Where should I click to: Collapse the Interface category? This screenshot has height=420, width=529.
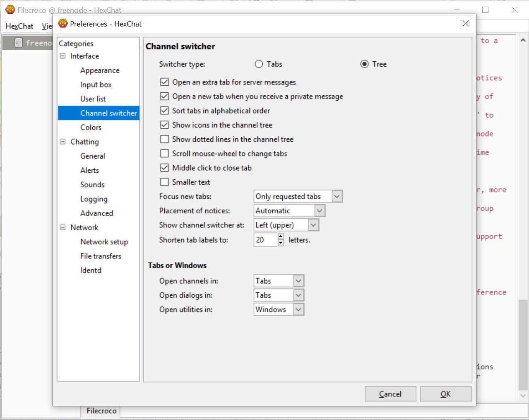pos(63,56)
